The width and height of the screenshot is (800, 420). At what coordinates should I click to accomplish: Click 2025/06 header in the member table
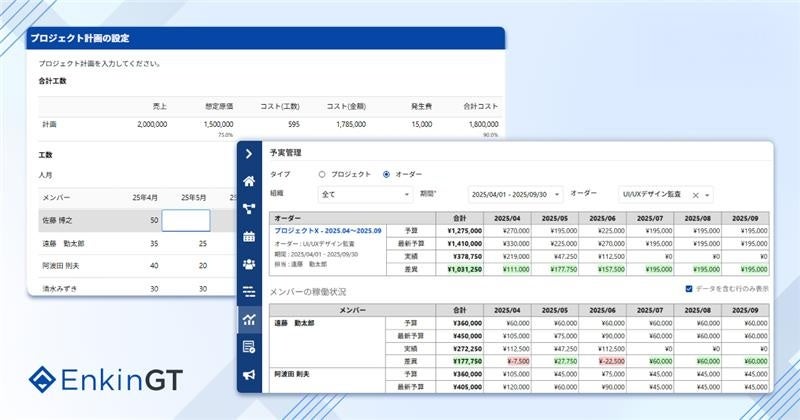[x=602, y=310]
